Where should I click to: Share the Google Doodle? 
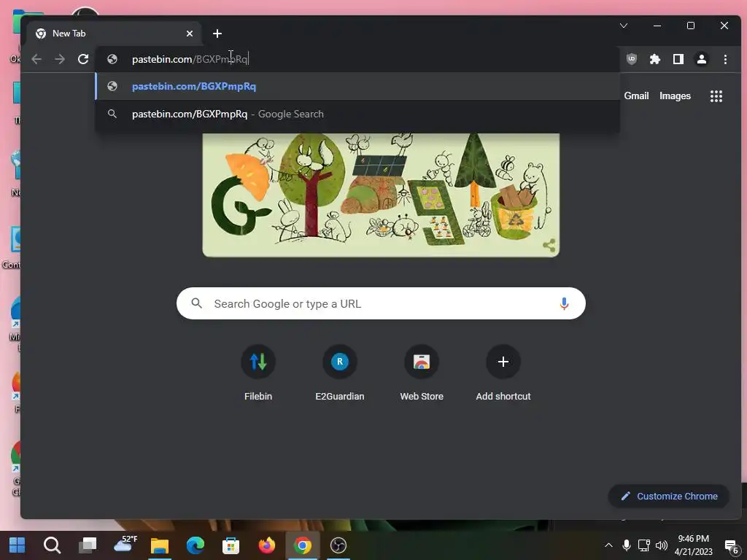tap(549, 245)
